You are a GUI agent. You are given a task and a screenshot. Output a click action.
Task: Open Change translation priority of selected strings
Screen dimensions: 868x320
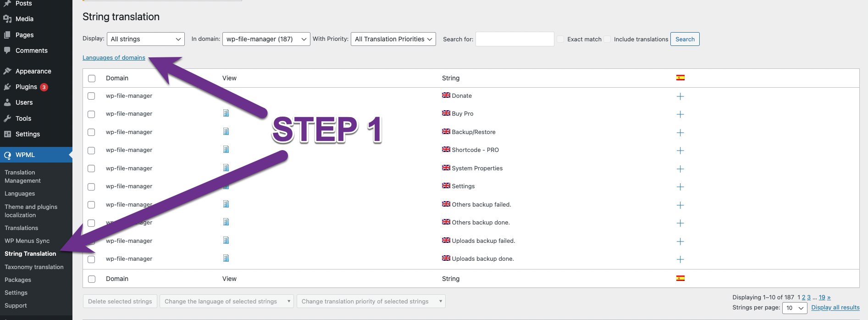click(371, 301)
